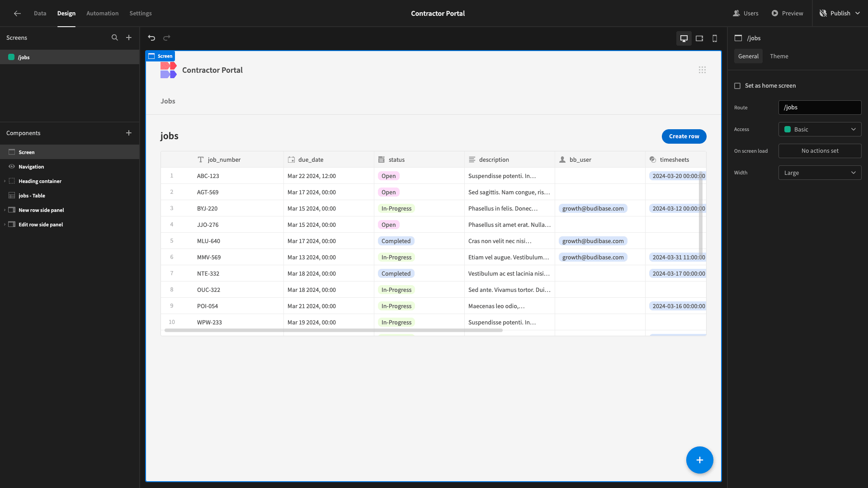
Task: Click No actions set button
Action: click(x=820, y=151)
